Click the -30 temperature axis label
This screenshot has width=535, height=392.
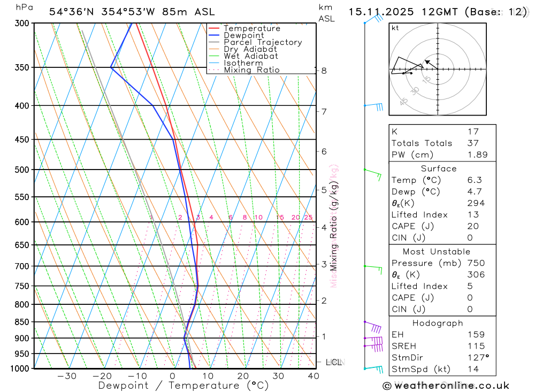pos(67,376)
